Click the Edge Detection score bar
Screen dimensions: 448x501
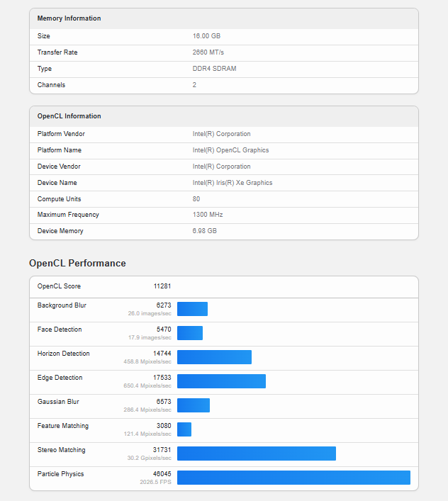221,381
